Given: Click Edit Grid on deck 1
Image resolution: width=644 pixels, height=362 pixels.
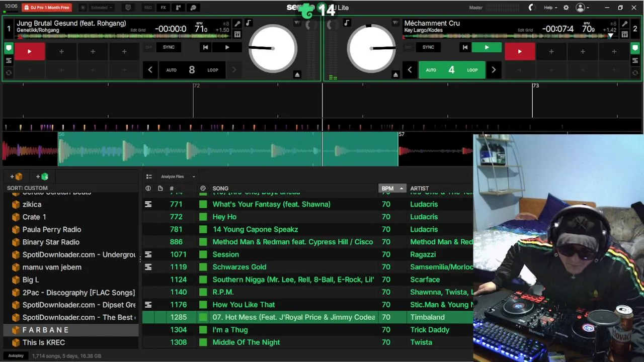Looking at the screenshot, I should (138, 30).
